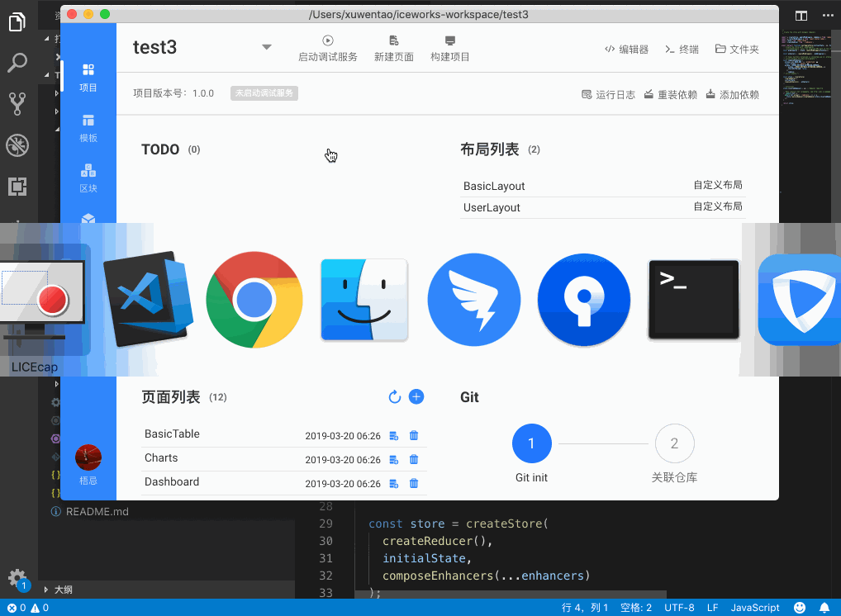Switch to DingTalk in app switcher
Viewport: 841px width, 616px height.
coord(474,300)
